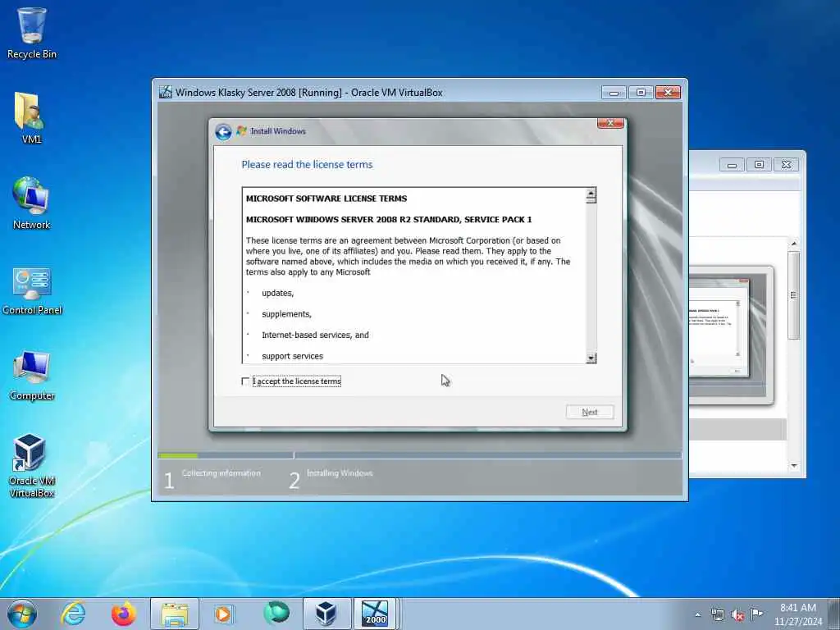Click the "Internet-based services, and" line
The height and width of the screenshot is (630, 840).
tap(315, 335)
